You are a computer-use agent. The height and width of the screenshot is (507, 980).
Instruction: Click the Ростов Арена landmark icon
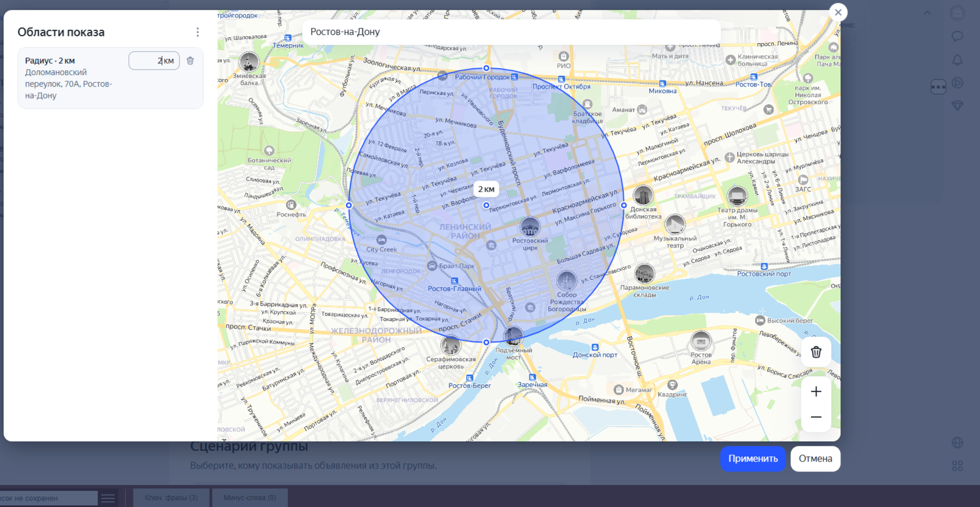pos(701,341)
